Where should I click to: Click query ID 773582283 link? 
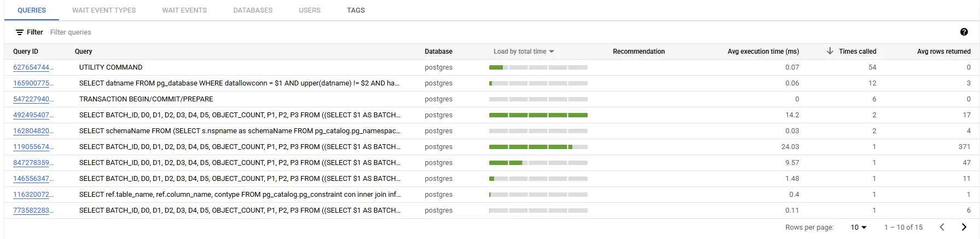tap(33, 210)
